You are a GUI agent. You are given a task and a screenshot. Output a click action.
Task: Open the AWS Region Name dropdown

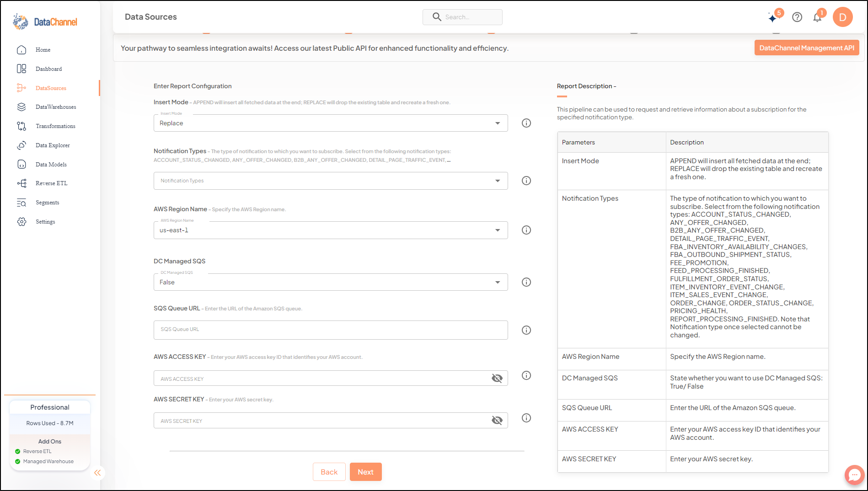[x=331, y=230]
